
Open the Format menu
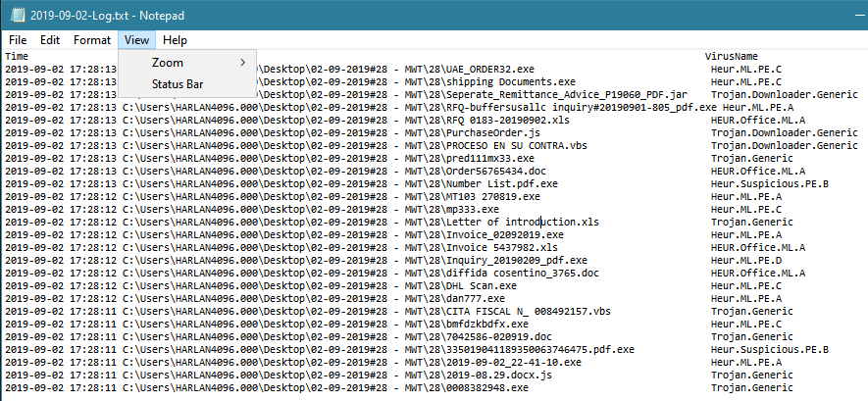[x=92, y=40]
